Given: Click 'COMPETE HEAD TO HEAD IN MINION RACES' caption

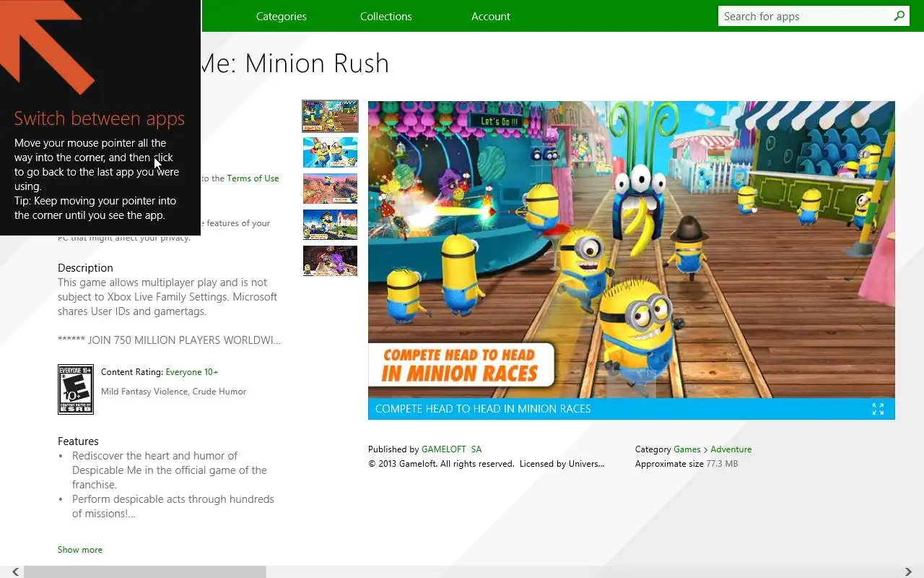Looking at the screenshot, I should coord(483,409).
